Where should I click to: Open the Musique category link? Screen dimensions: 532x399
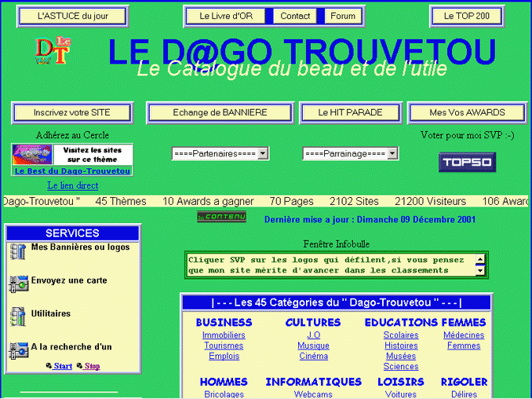click(314, 346)
